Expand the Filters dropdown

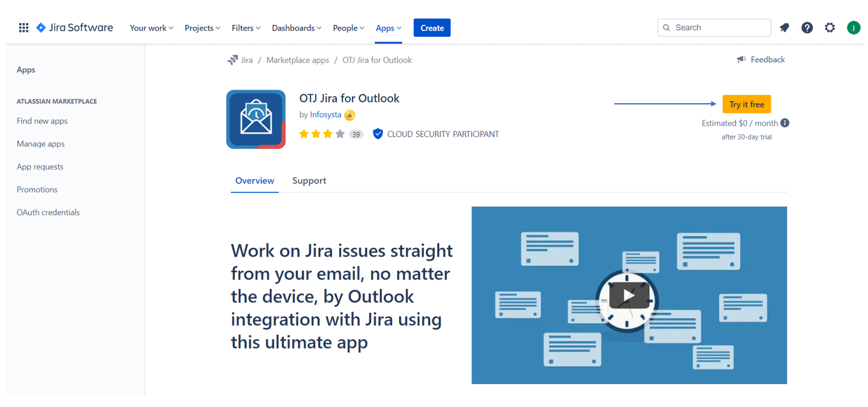point(246,28)
